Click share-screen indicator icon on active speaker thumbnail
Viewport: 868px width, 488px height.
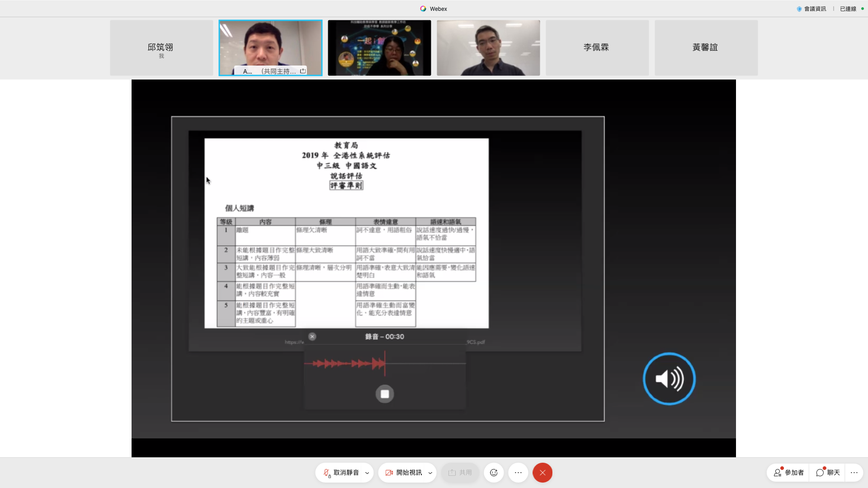tap(303, 71)
